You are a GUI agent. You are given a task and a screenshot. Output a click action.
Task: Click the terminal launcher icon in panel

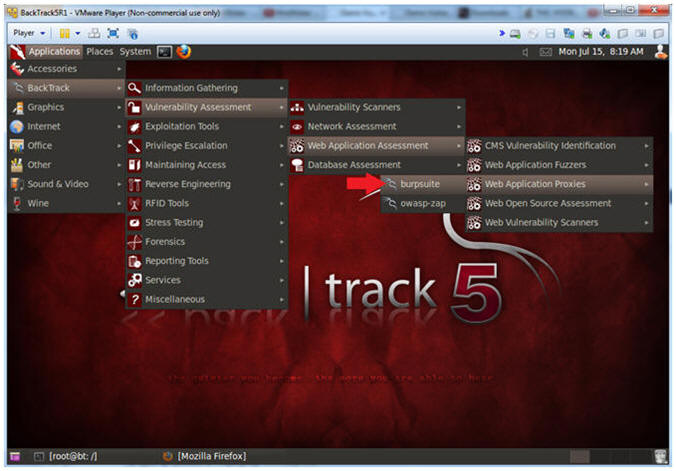[x=164, y=52]
